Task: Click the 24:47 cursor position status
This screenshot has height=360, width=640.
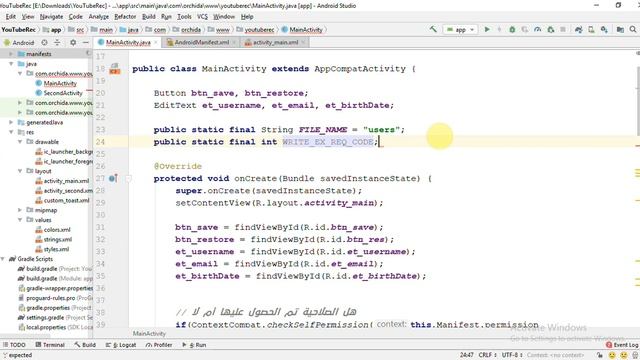Action: [467, 355]
